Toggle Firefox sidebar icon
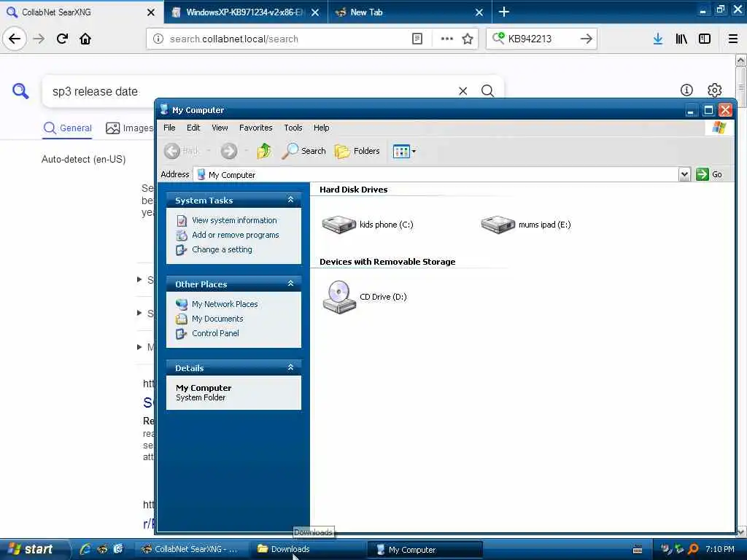Viewport: 747px width, 560px height. coord(705,39)
